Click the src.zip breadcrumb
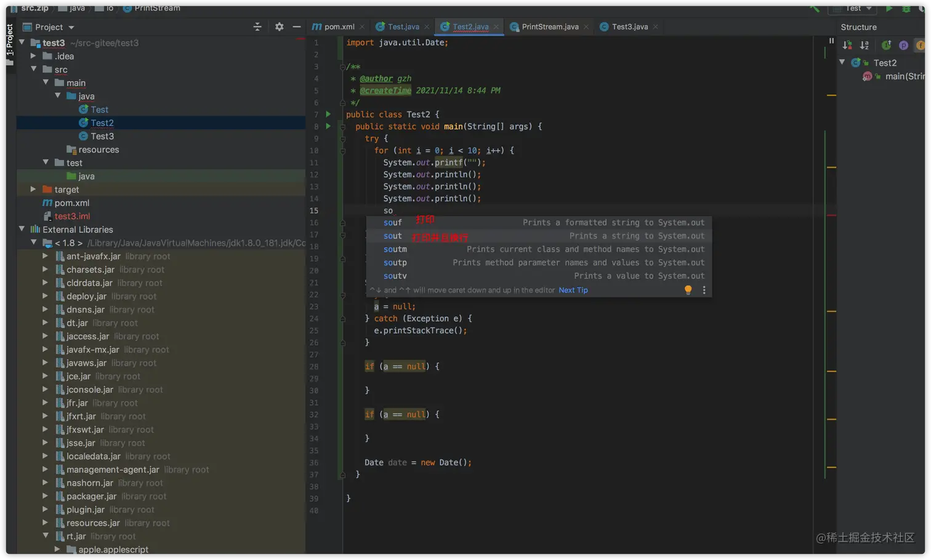This screenshot has height=560, width=931. click(x=30, y=8)
